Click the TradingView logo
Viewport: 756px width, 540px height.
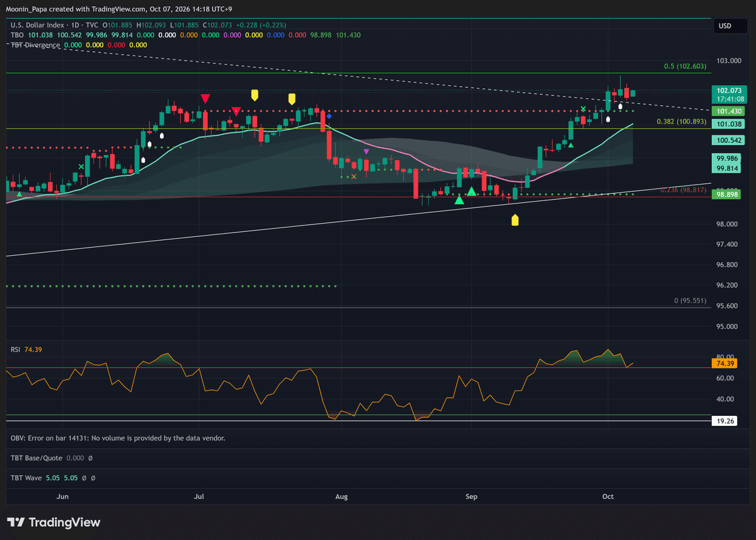pos(54,522)
